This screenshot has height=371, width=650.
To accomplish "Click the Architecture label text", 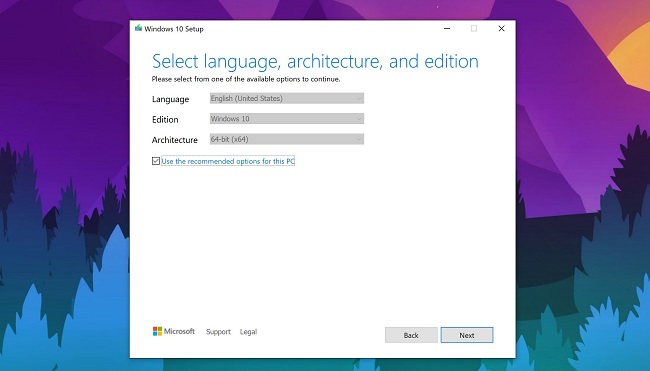I will [x=175, y=140].
